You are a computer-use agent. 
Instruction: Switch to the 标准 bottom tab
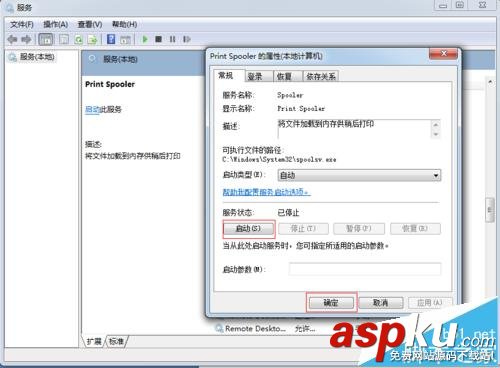[x=116, y=341]
